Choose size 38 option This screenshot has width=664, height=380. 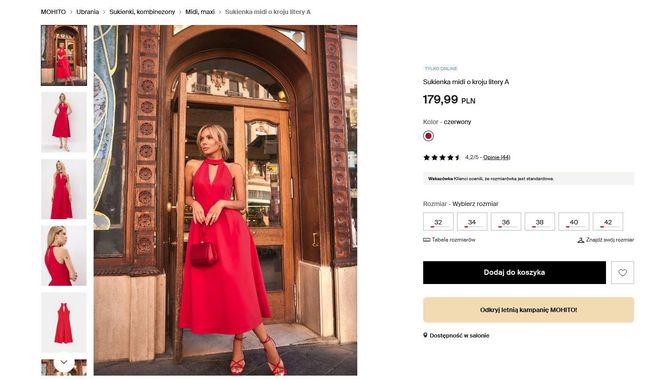pyautogui.click(x=540, y=222)
